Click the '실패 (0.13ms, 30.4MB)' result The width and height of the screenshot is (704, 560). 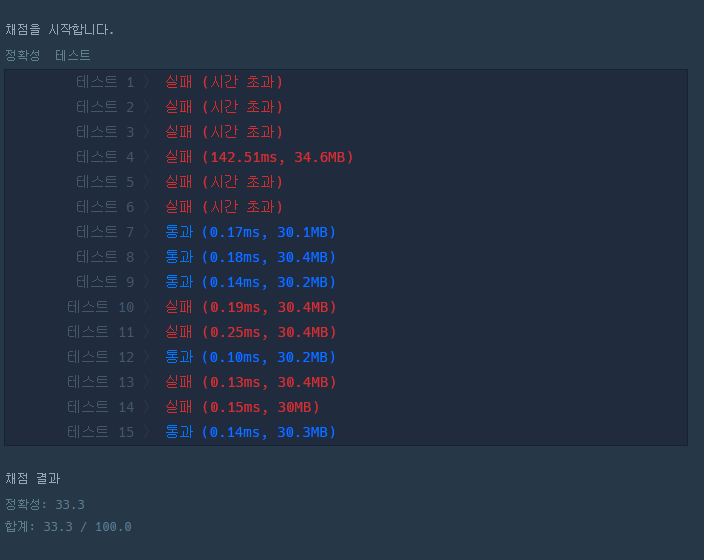click(x=251, y=382)
